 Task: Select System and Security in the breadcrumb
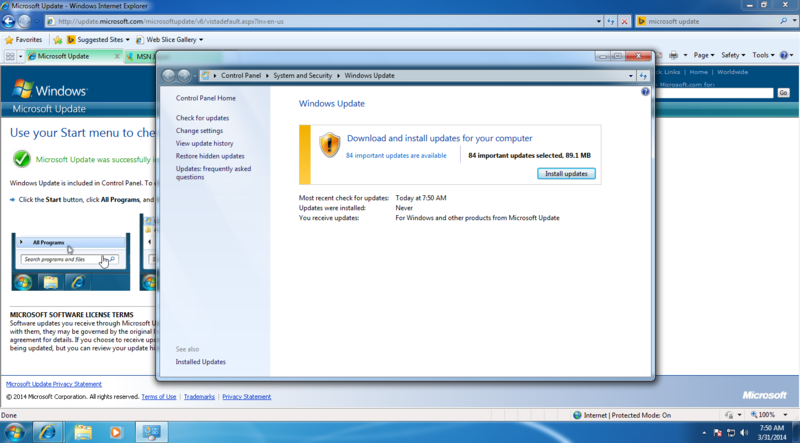coord(303,76)
